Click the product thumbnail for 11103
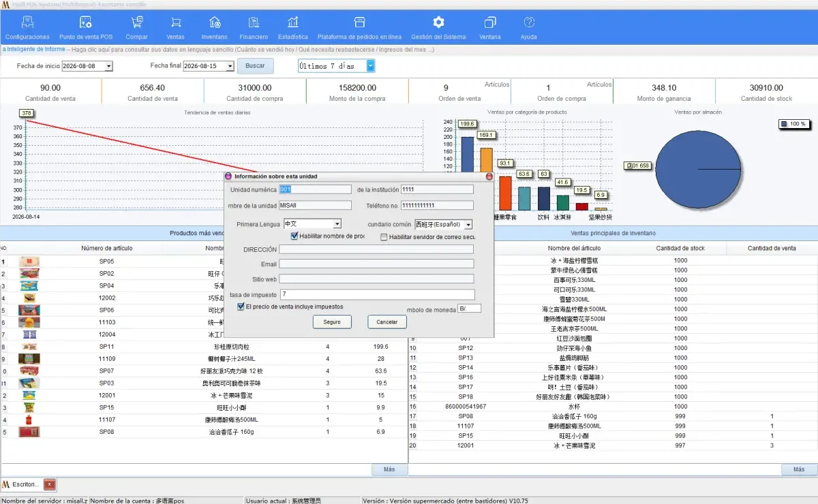The height and width of the screenshot is (504, 818). click(x=29, y=322)
